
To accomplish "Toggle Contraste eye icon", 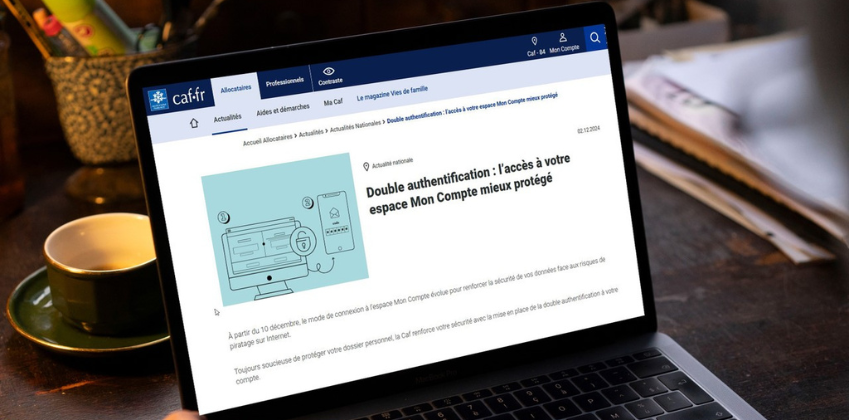I will (x=329, y=71).
